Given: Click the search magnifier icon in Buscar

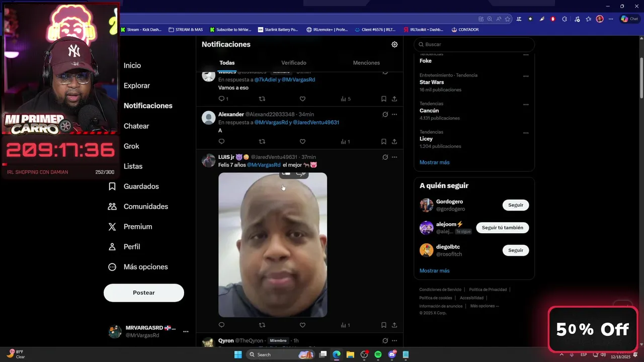Looking at the screenshot, I should click(x=422, y=44).
